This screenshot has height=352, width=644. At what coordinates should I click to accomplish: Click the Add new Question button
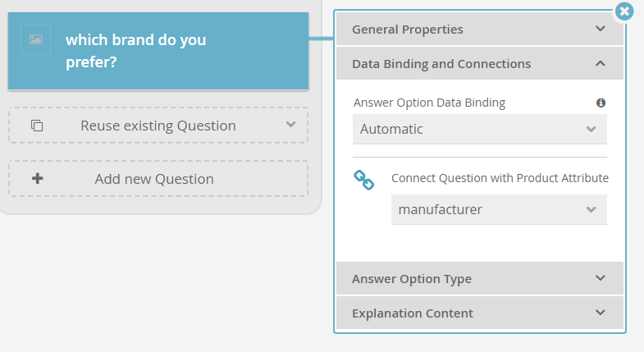(x=158, y=179)
